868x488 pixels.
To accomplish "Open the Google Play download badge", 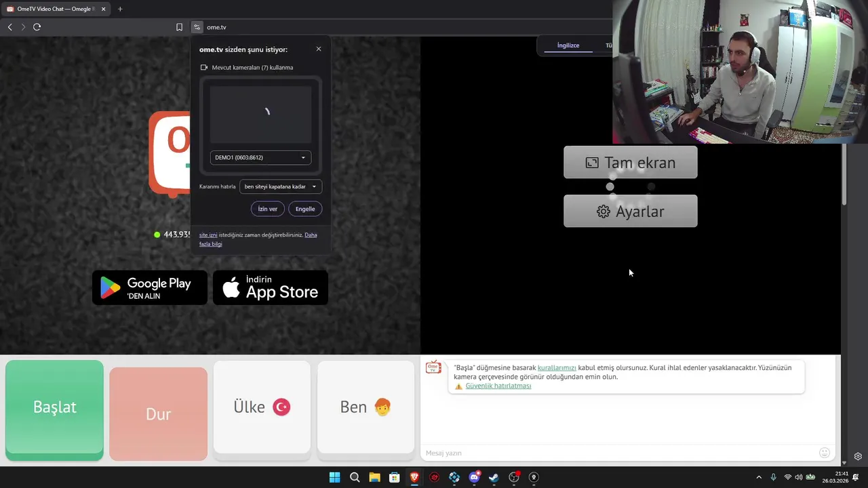I will [150, 288].
